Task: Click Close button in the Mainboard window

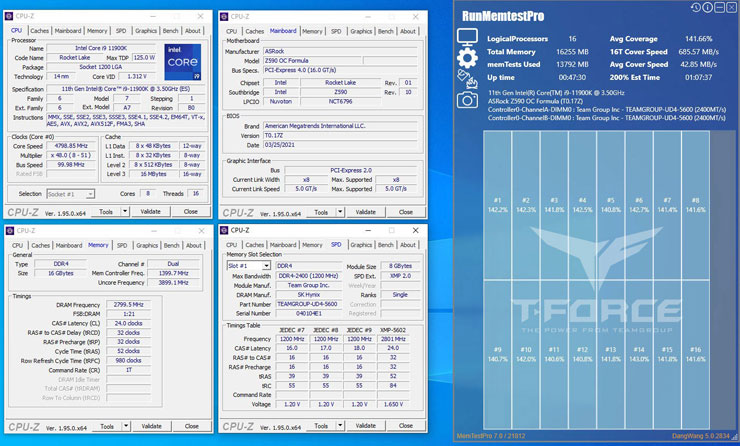Action: (406, 212)
